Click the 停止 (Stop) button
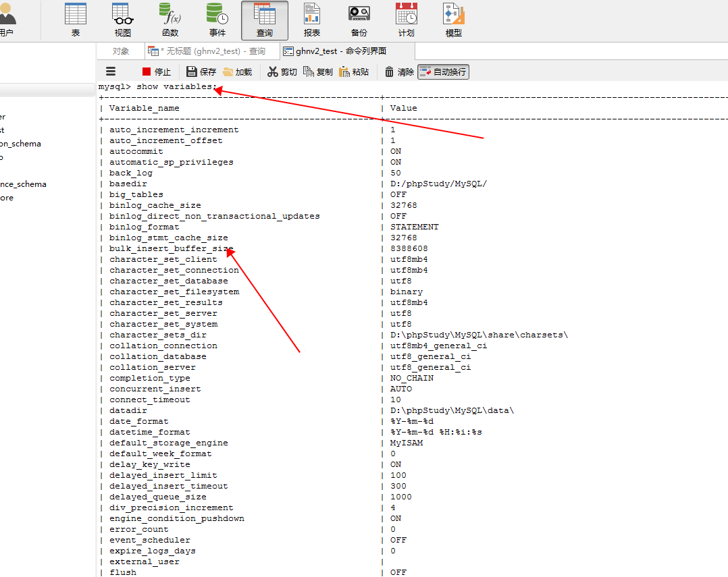The height and width of the screenshot is (577, 728). tap(156, 71)
